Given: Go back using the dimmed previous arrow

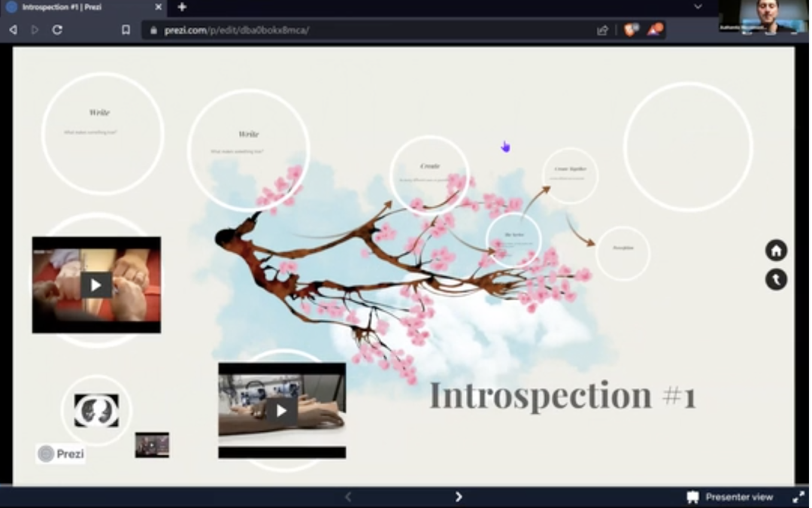Looking at the screenshot, I should pyautogui.click(x=348, y=497).
